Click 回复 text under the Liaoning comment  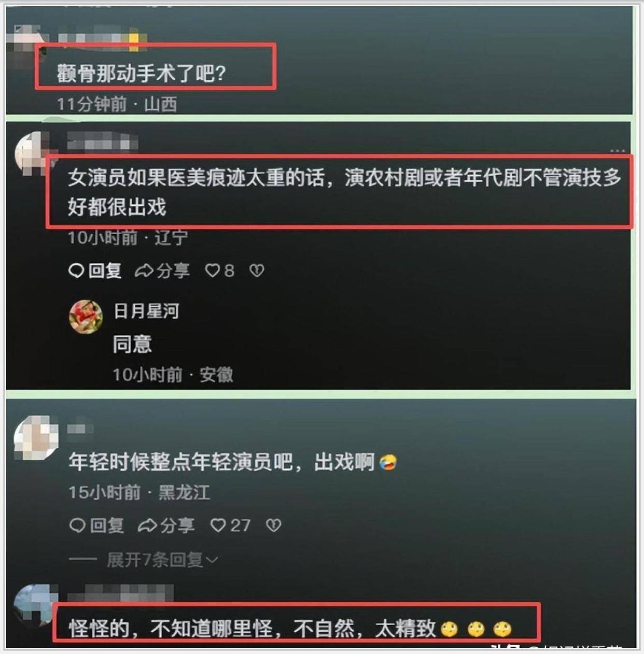[105, 271]
